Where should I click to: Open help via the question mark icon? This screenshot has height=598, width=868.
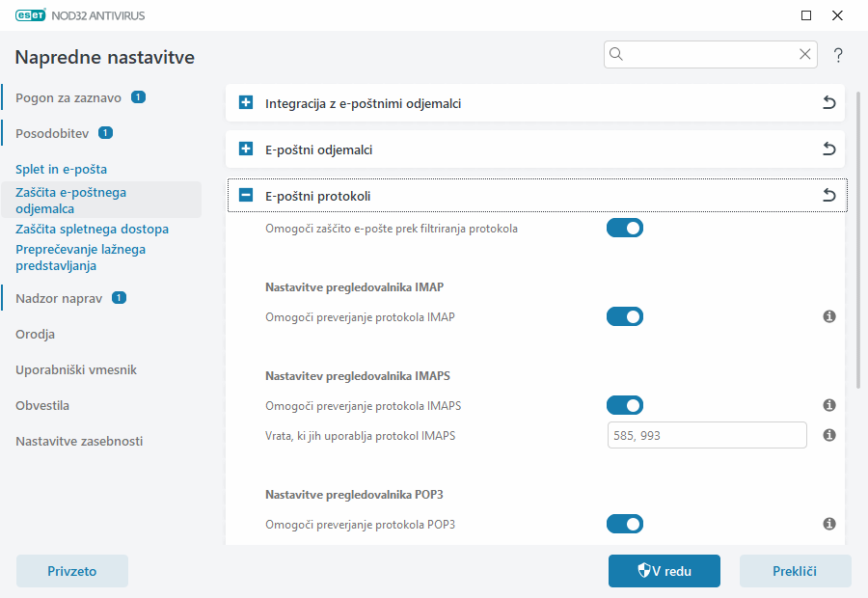pos(837,54)
